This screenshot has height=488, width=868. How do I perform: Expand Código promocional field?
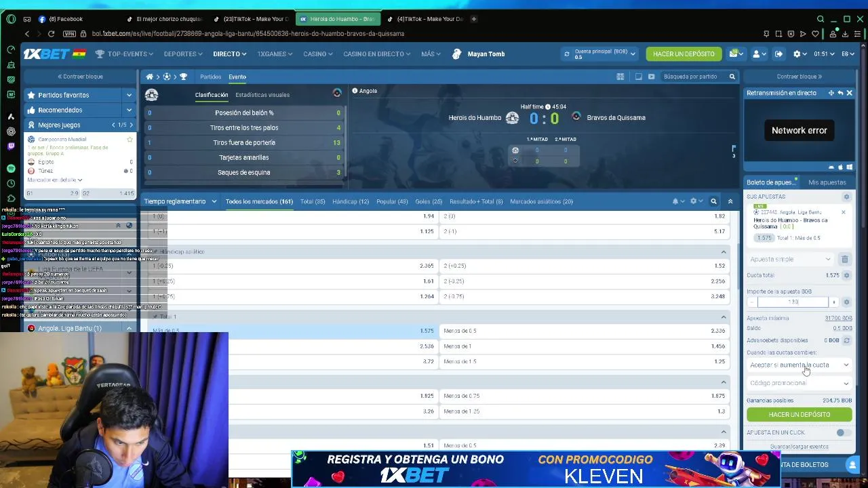pos(799,383)
